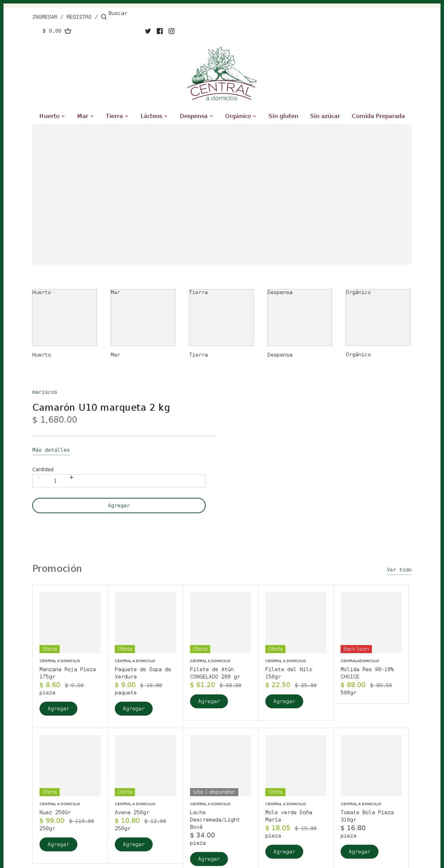Visit the Facebook page icon
The height and width of the screenshot is (868, 444).
(160, 31)
